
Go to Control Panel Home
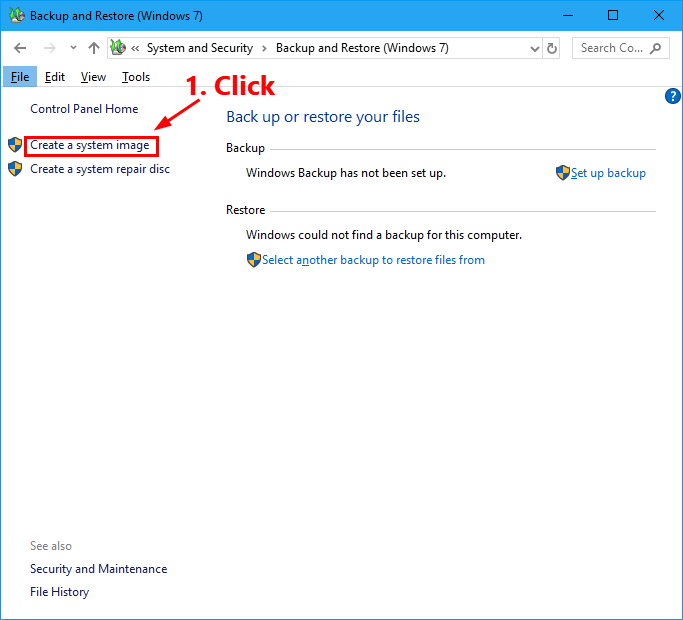(x=84, y=109)
